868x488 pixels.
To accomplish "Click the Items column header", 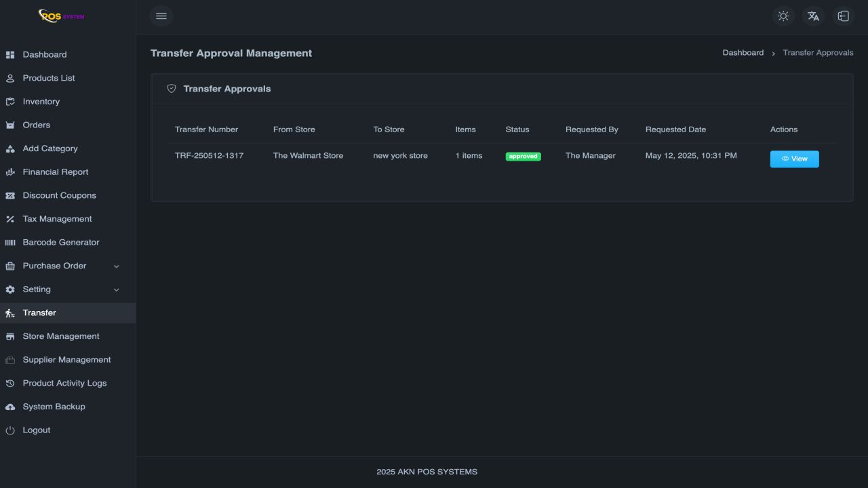I will (465, 129).
